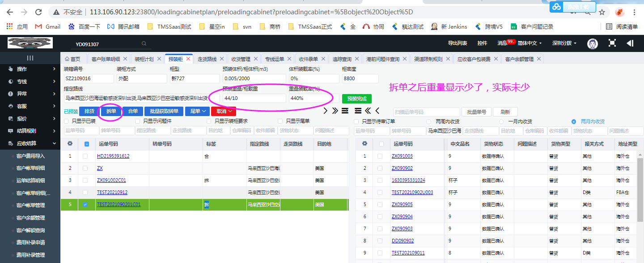Viewport: 644px width, 263px height.
Task: Click the 拆单 button
Action: pyautogui.click(x=111, y=111)
